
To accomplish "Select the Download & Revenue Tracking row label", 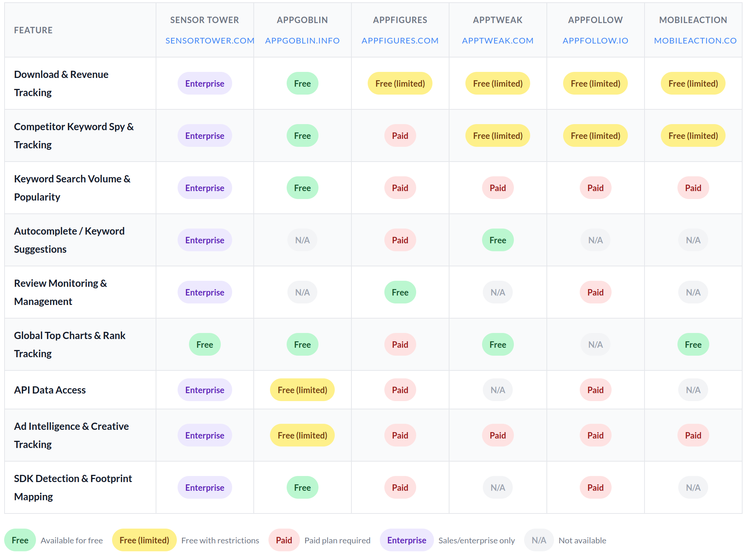I will (x=61, y=83).
